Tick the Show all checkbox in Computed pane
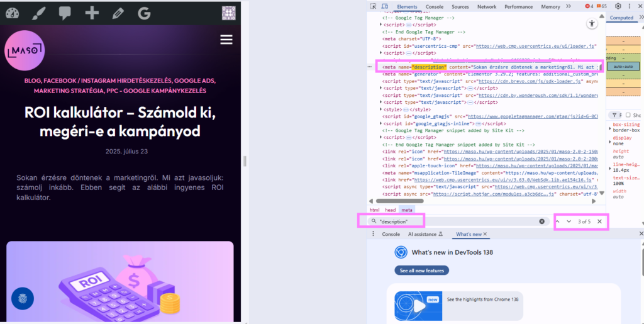Image resolution: width=644 pixels, height=324 pixels. pos(628,115)
